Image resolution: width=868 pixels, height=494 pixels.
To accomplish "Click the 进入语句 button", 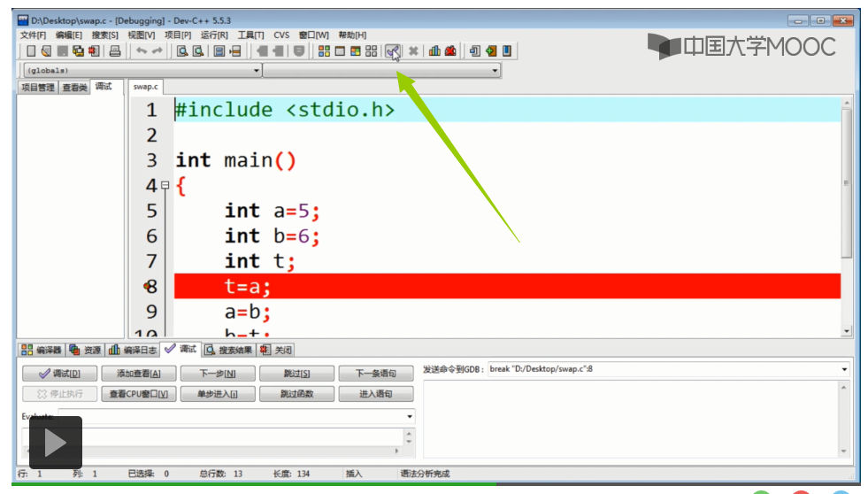I will tap(376, 394).
